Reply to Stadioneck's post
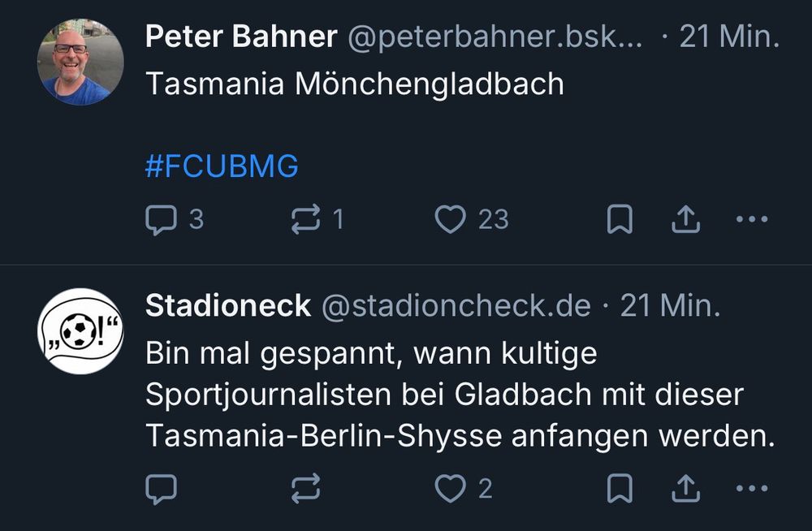Screen dimensions: 812x531 coord(164,487)
